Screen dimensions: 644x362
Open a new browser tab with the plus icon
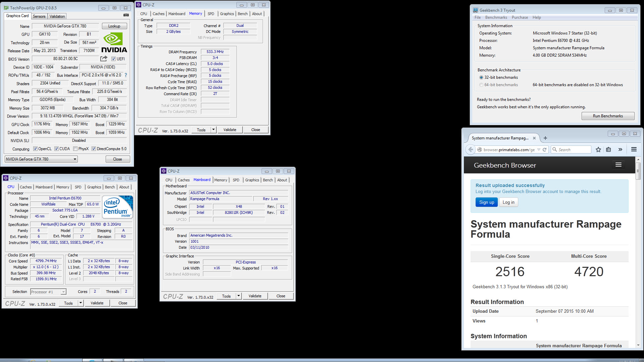pos(545,138)
